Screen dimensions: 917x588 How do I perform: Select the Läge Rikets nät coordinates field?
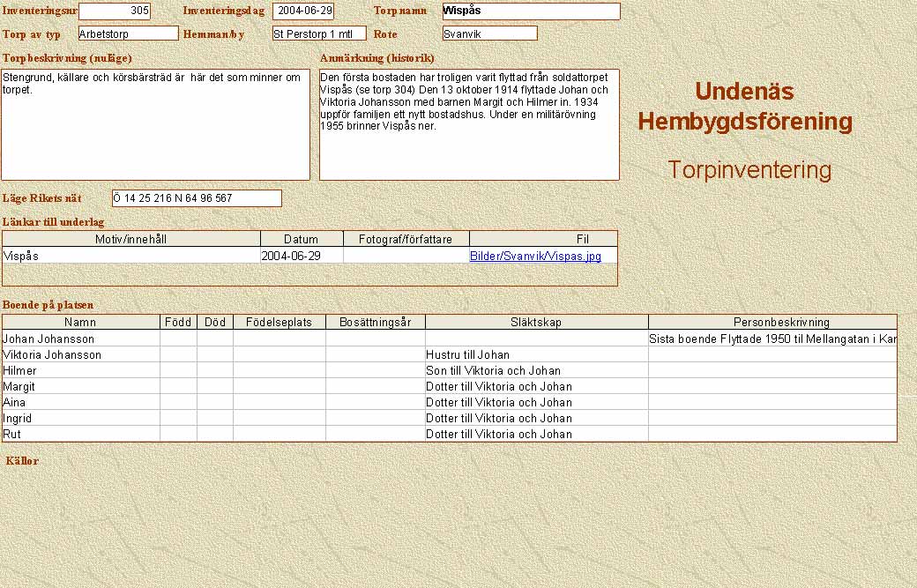[197, 198]
